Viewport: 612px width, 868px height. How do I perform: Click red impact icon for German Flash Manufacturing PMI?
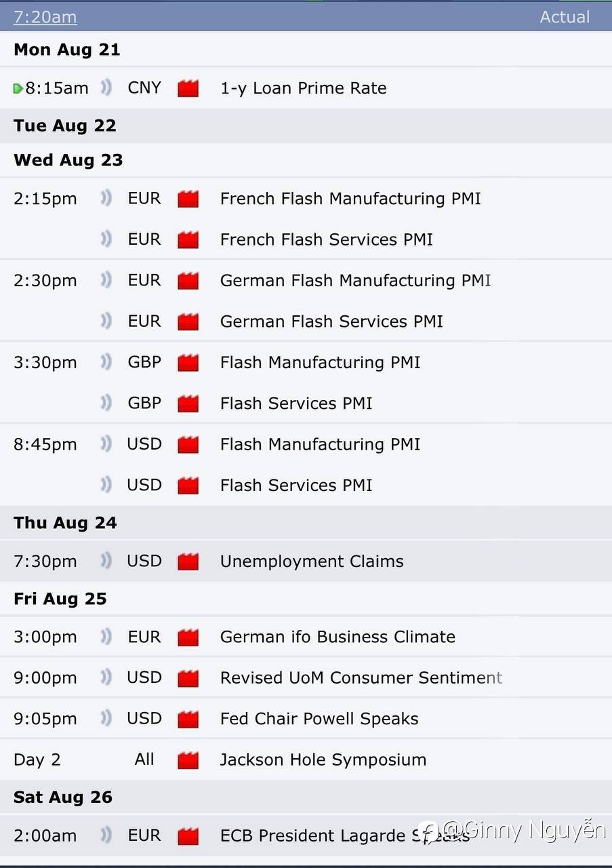coord(188,281)
